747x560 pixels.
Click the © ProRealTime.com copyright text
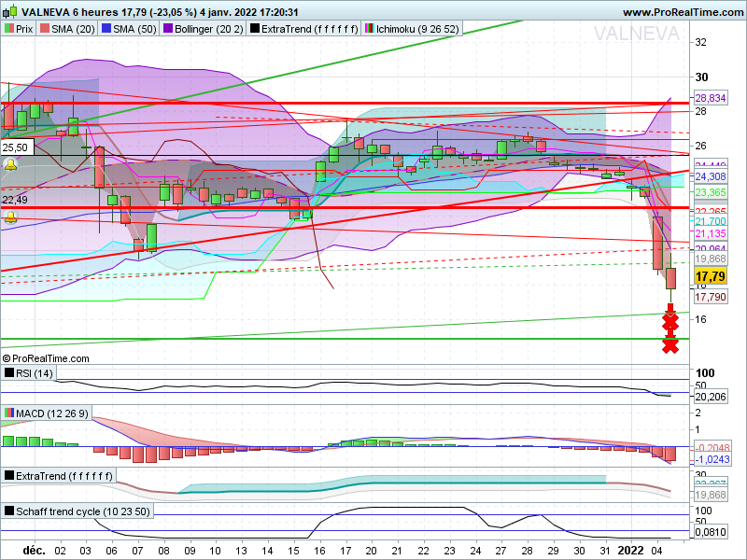(45, 358)
